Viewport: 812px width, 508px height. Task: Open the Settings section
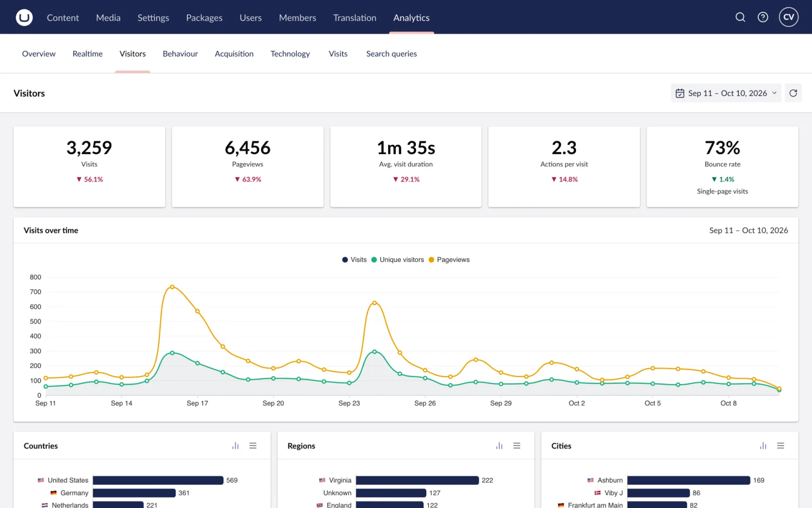click(x=153, y=18)
